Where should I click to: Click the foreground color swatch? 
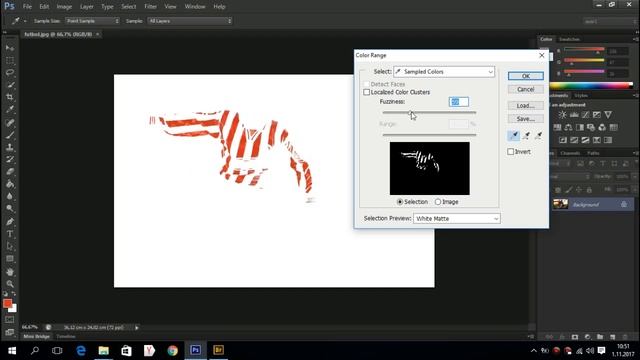[x=7, y=303]
